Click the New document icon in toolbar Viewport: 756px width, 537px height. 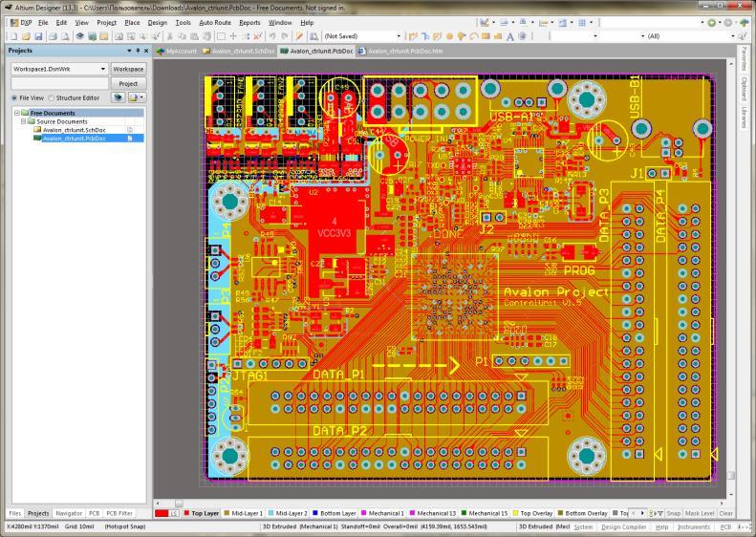point(13,36)
